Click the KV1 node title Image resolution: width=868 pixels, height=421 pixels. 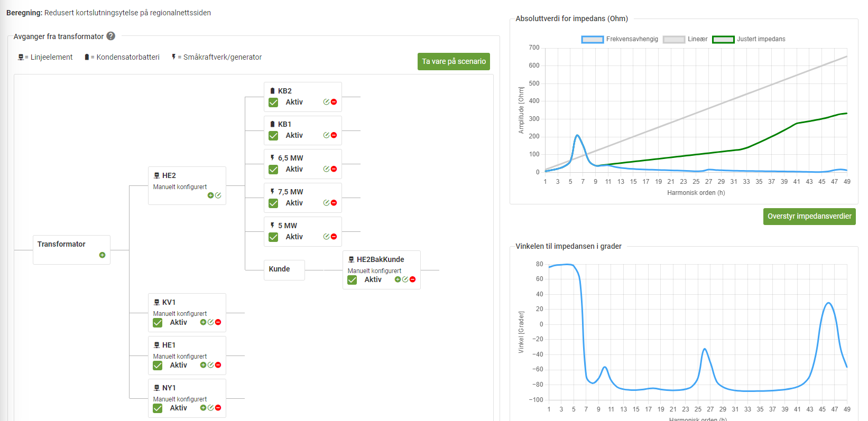coord(169,302)
